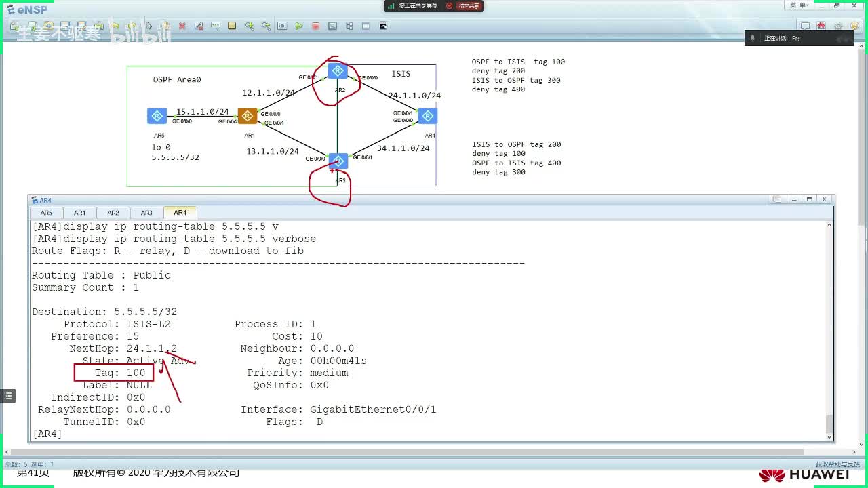This screenshot has width=868, height=488.
Task: Click the '24.1.1.0/24' link label
Action: point(414,96)
